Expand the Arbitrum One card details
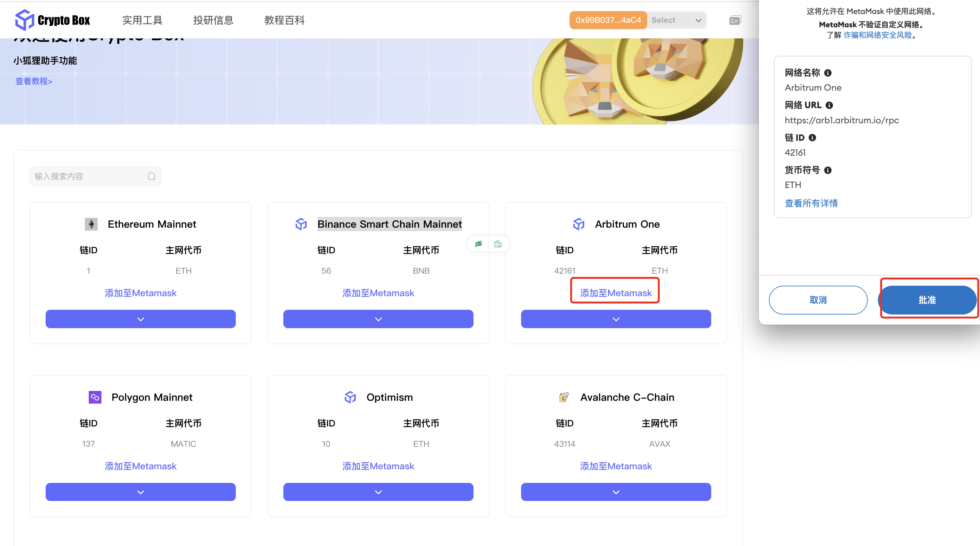Screen dimensions: 980x546 (616, 319)
